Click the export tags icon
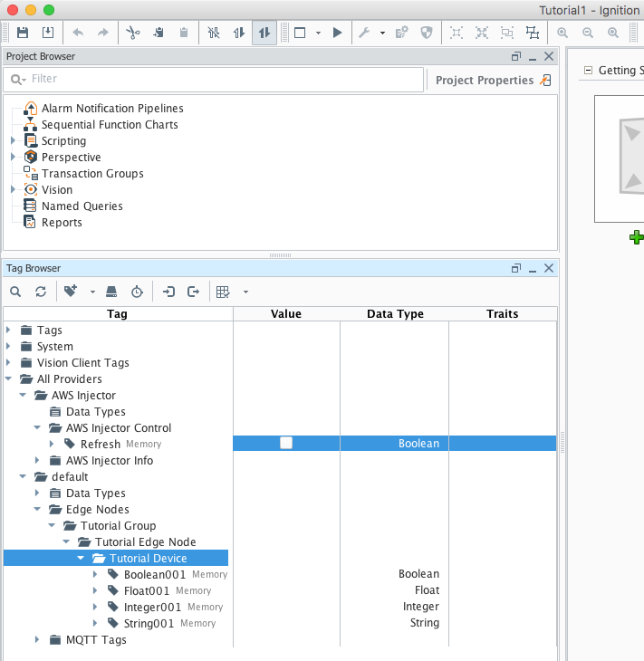 (193, 292)
